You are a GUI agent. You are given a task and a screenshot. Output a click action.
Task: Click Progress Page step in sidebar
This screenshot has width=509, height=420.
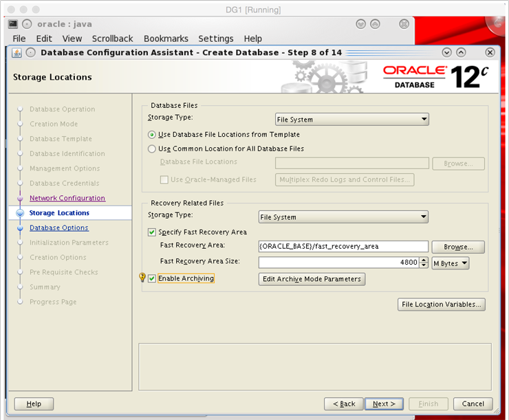(x=53, y=302)
